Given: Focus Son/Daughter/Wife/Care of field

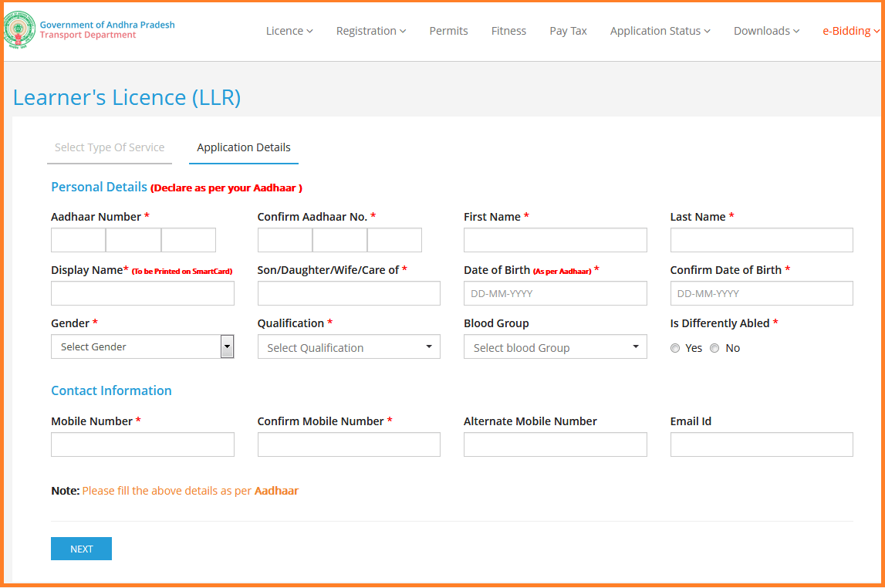Looking at the screenshot, I should [349, 293].
